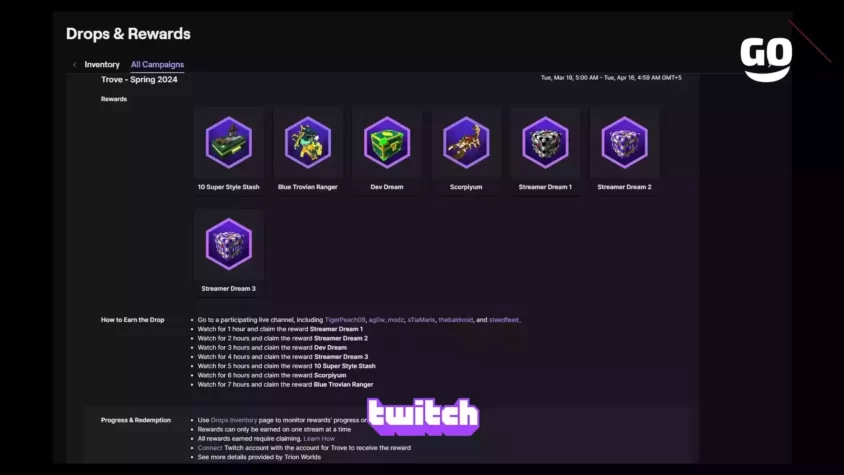Screen dimensions: 844x475
Task: Click the Connect Twitch account link
Action: (x=209, y=448)
